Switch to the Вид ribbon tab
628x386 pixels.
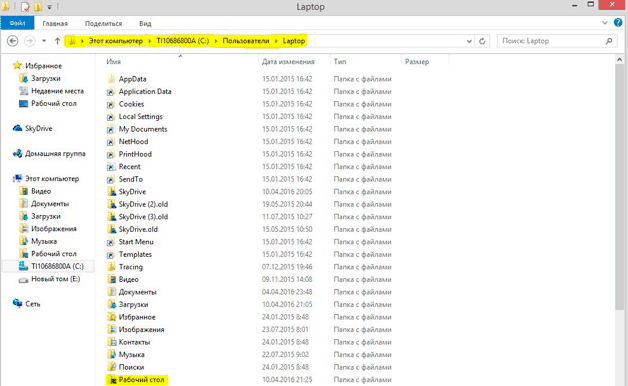tap(145, 24)
